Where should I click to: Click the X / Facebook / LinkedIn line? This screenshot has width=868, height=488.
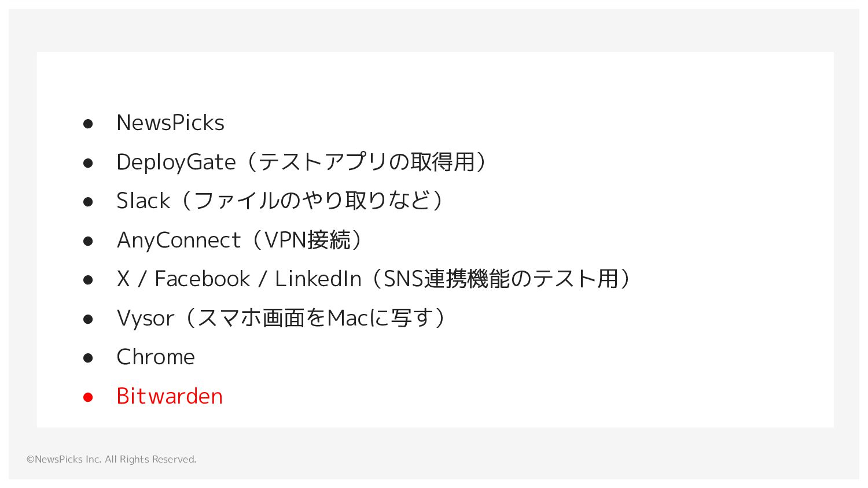pyautogui.click(x=373, y=279)
